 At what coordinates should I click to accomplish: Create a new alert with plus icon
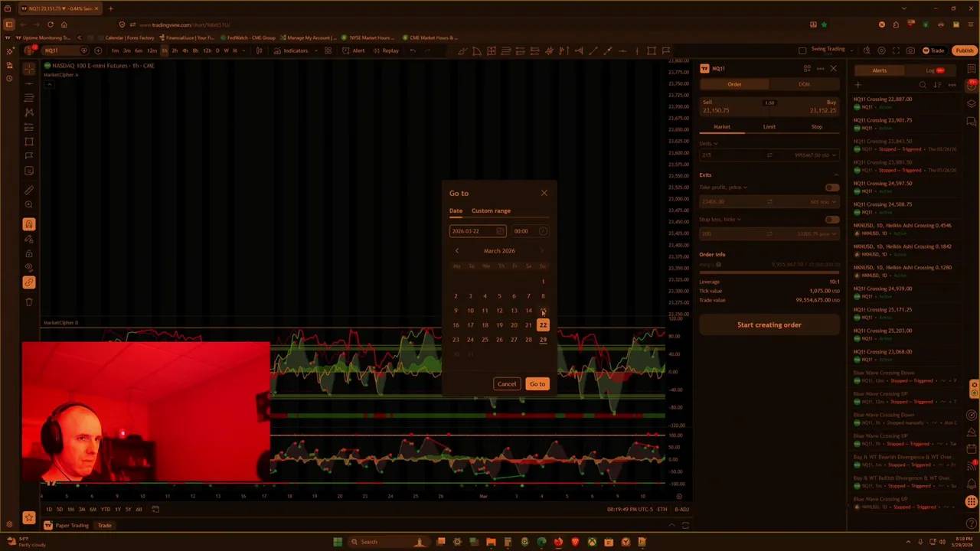[x=857, y=85]
